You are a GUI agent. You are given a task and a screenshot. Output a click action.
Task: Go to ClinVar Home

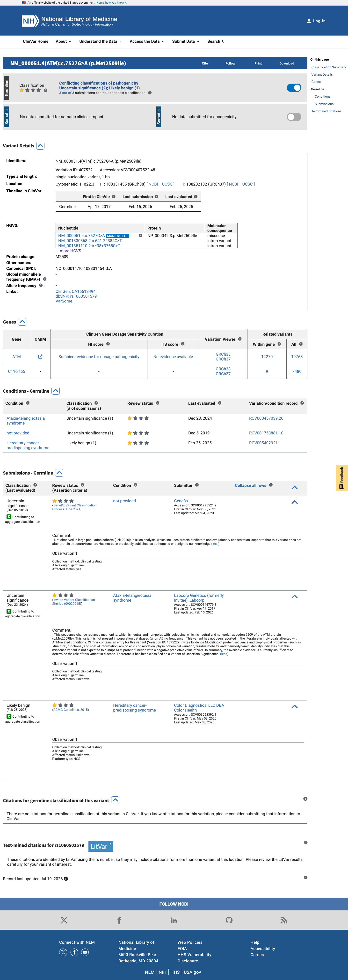[36, 42]
